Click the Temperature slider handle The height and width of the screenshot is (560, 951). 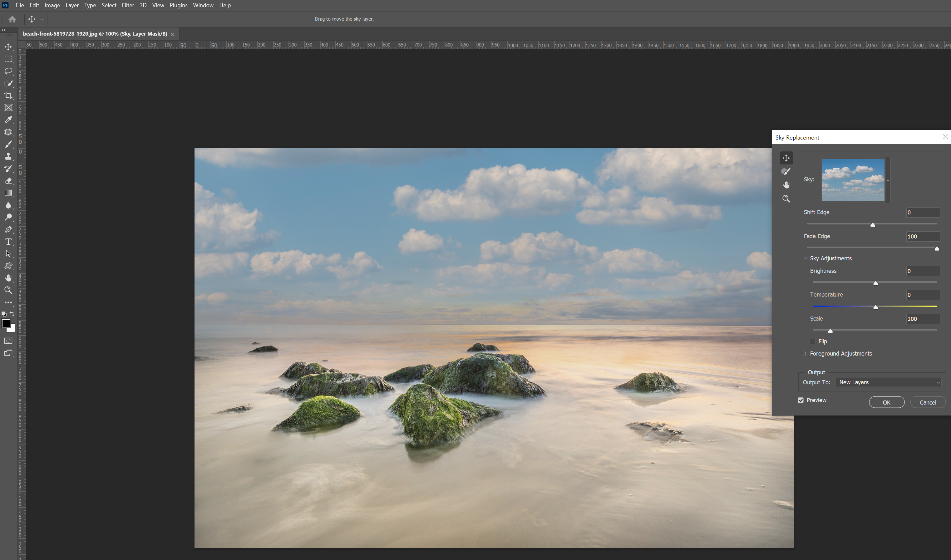tap(875, 307)
